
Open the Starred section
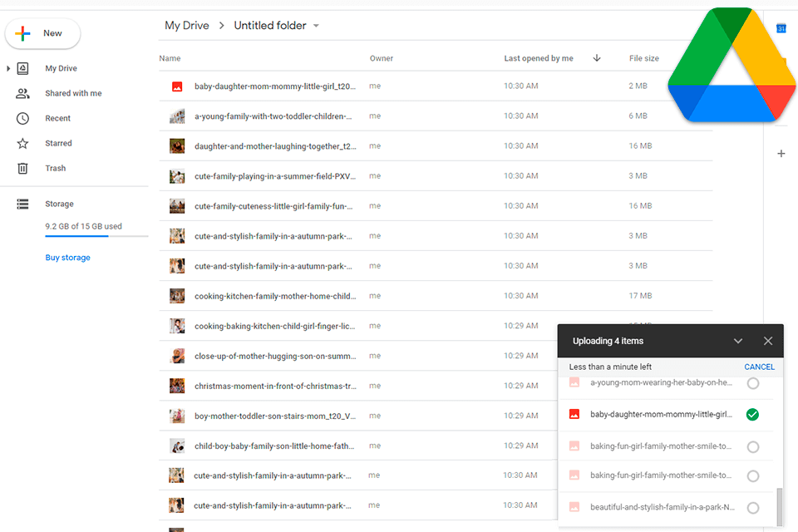[x=58, y=143]
